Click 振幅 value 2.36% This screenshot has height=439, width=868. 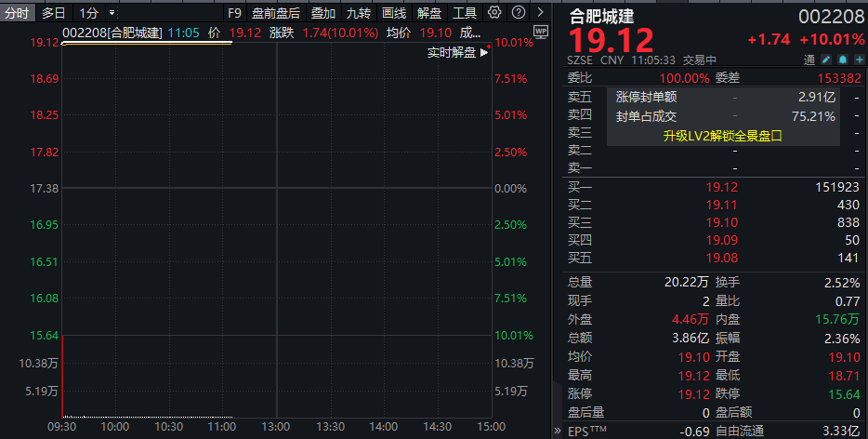coord(842,339)
